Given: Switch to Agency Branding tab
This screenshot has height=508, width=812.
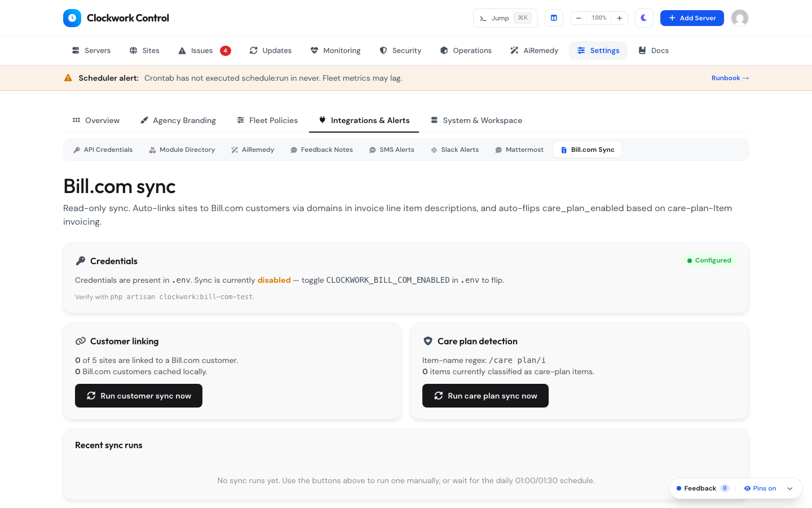Looking at the screenshot, I should (178, 120).
